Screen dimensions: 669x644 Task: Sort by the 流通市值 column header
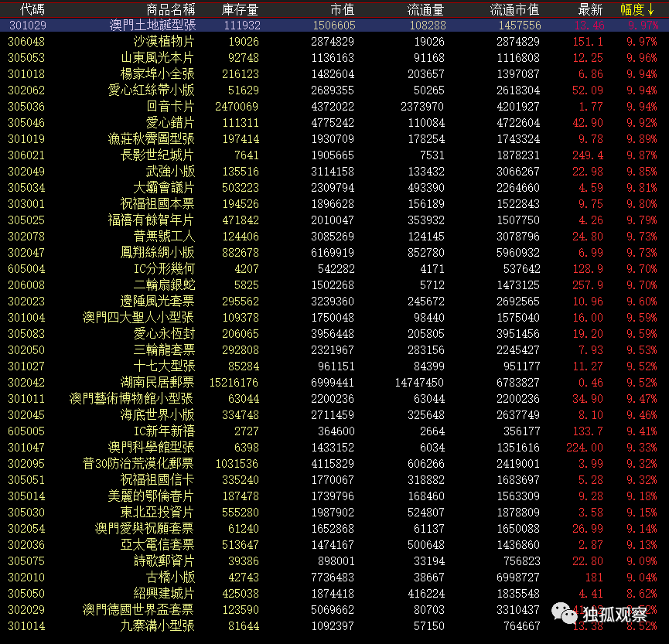514,9
